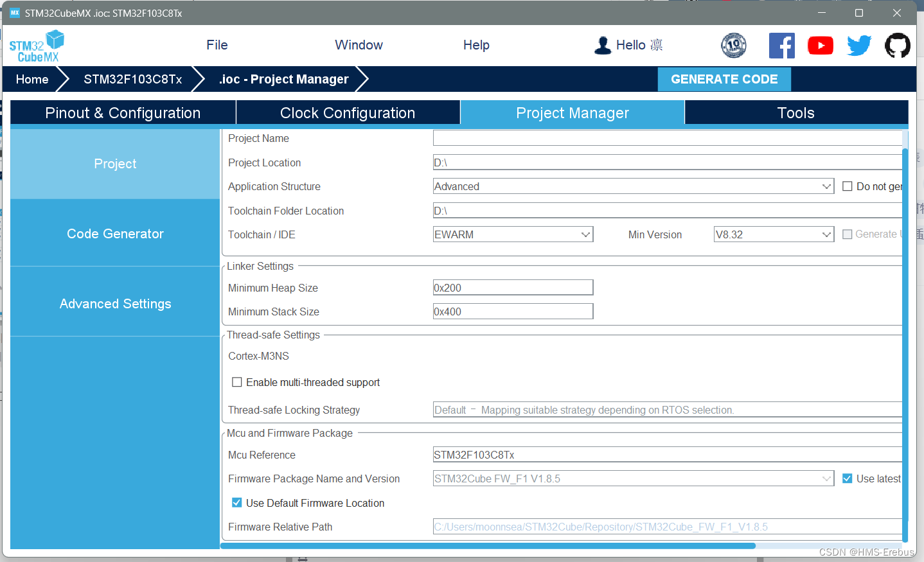
Task: Open the Window menu
Action: (359, 45)
